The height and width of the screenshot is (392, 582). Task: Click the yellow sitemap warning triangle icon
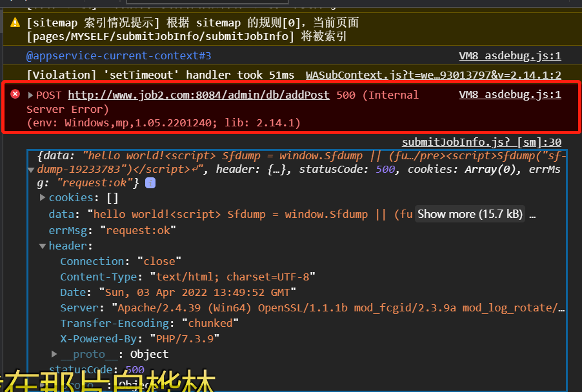pos(15,23)
